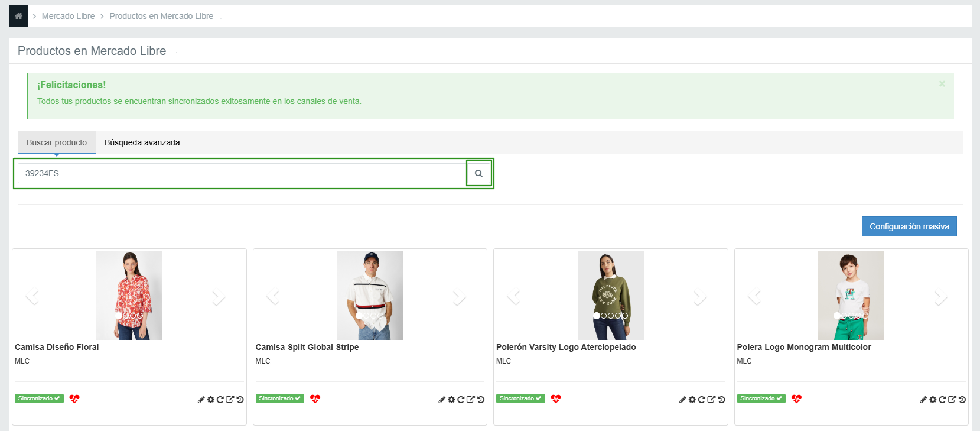Open external link icon for Polerón Varsity Logo
Image resolution: width=980 pixels, height=431 pixels.
(711, 400)
